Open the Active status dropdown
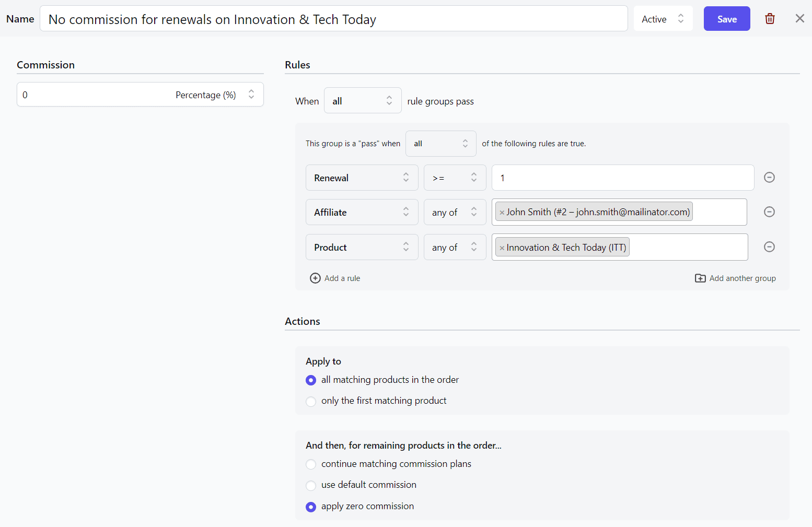 663,19
